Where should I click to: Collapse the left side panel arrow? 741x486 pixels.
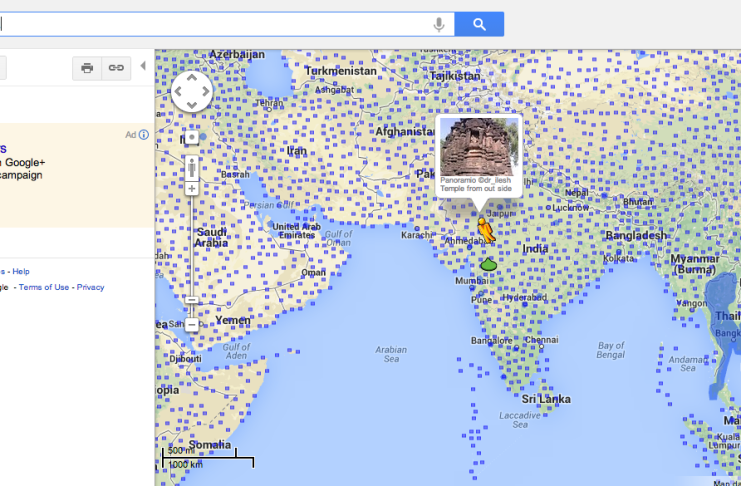click(x=142, y=66)
